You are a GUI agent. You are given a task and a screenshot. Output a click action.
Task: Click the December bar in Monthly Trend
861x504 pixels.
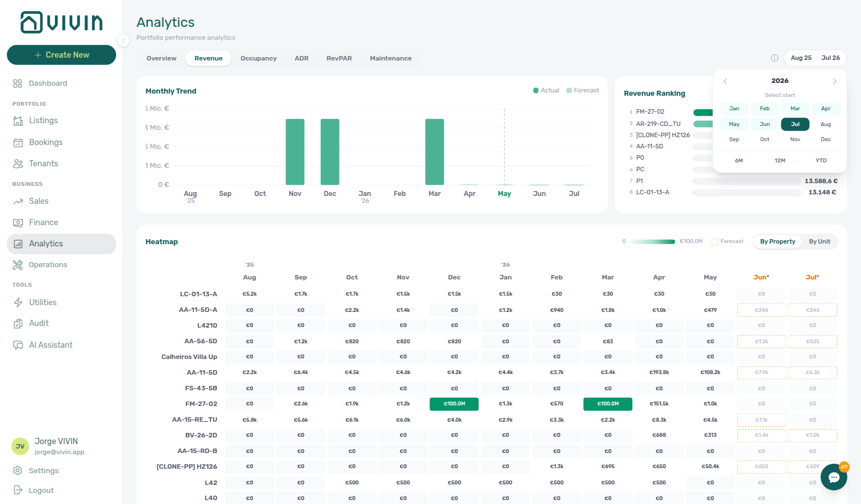(x=330, y=152)
